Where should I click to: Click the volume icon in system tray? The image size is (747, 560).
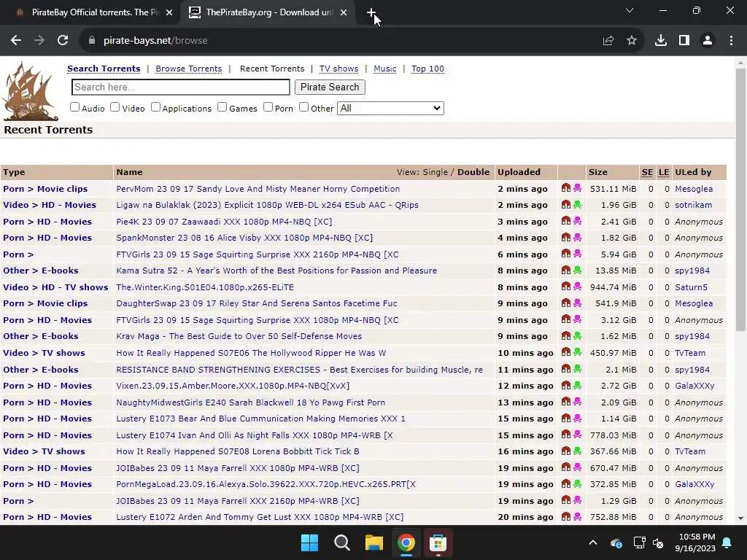click(658, 542)
